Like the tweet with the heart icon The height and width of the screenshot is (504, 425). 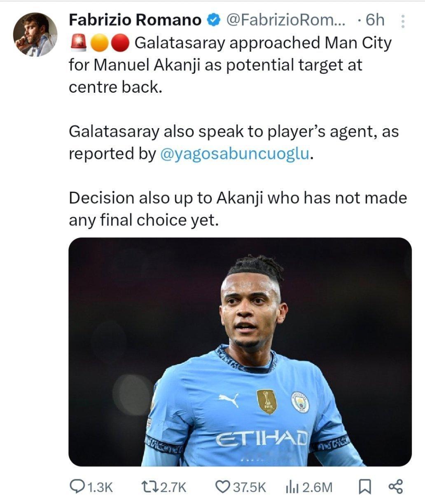[x=224, y=488]
